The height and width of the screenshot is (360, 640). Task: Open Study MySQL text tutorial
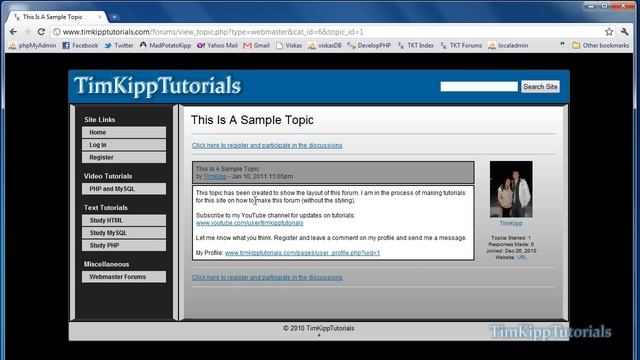124,233
